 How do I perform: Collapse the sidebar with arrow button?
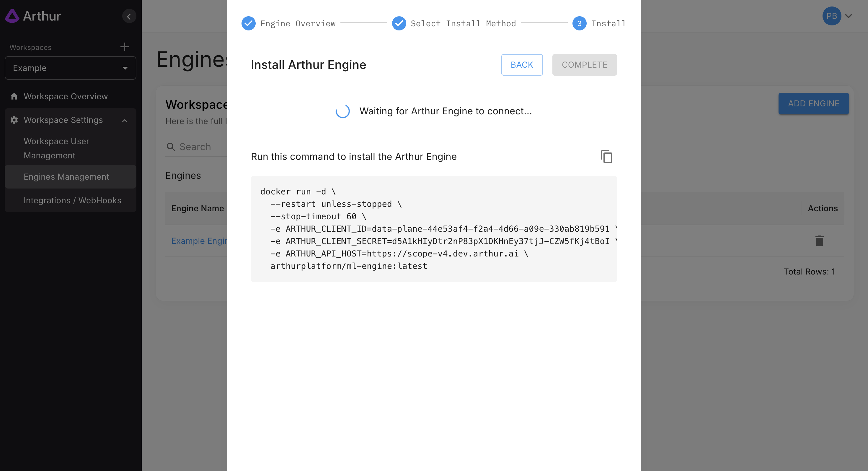(129, 16)
